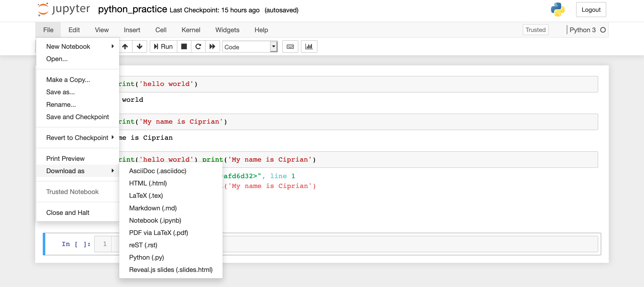
Task: Click the move cell down arrow icon
Action: [139, 46]
